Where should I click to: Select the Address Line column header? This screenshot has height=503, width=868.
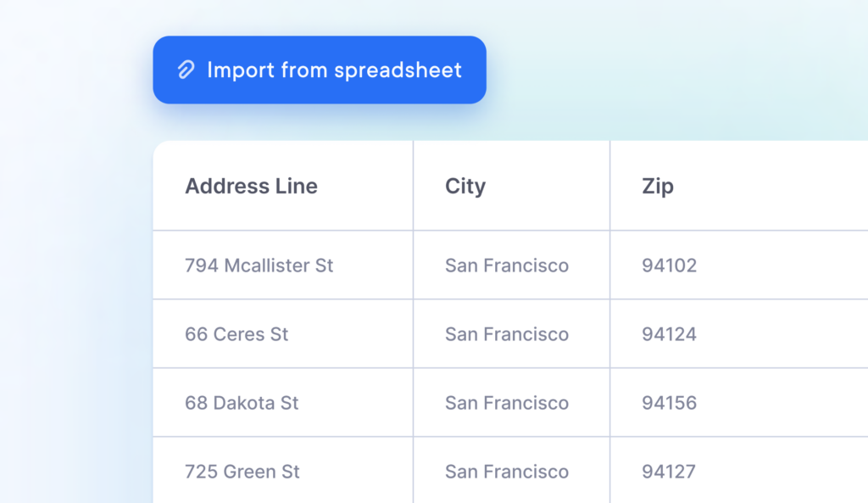[251, 186]
